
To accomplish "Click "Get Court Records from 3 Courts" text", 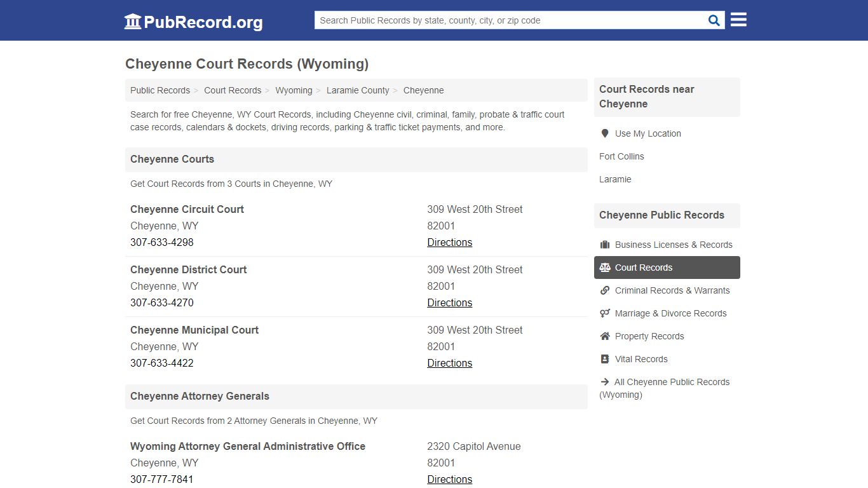I will (231, 184).
